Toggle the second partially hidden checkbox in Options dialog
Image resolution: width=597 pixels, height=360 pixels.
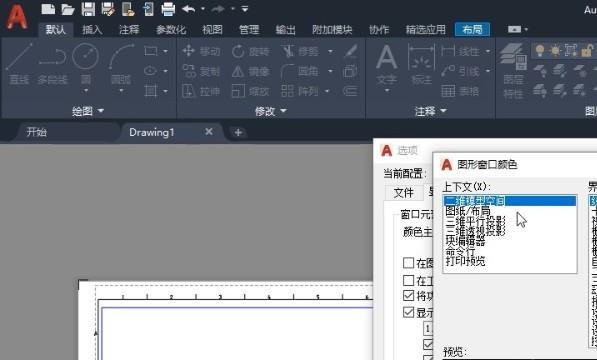coord(409,280)
